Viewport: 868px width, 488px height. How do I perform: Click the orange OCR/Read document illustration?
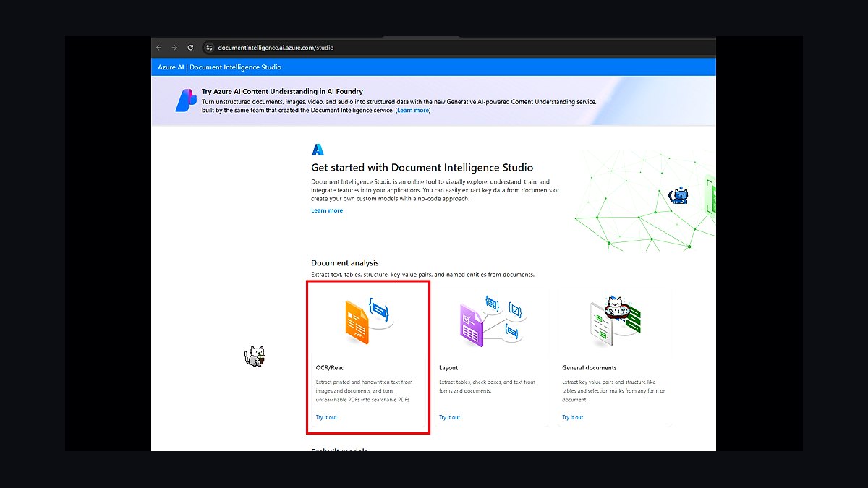[x=368, y=321]
